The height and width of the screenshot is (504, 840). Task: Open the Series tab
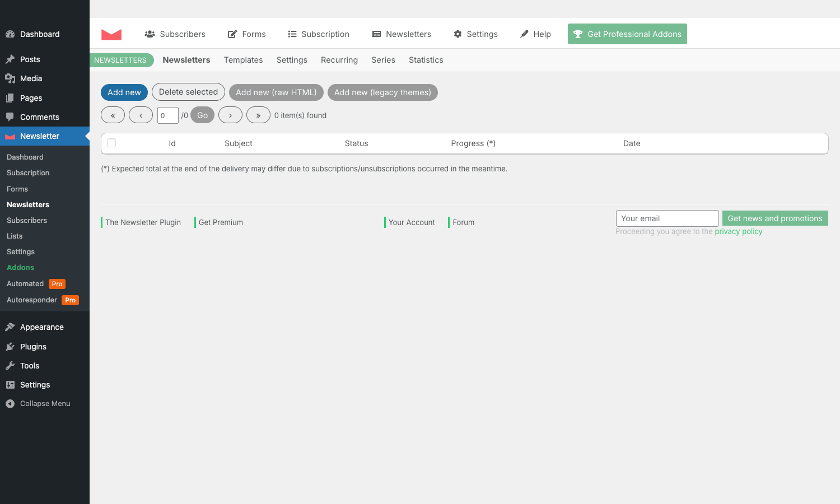click(x=383, y=60)
